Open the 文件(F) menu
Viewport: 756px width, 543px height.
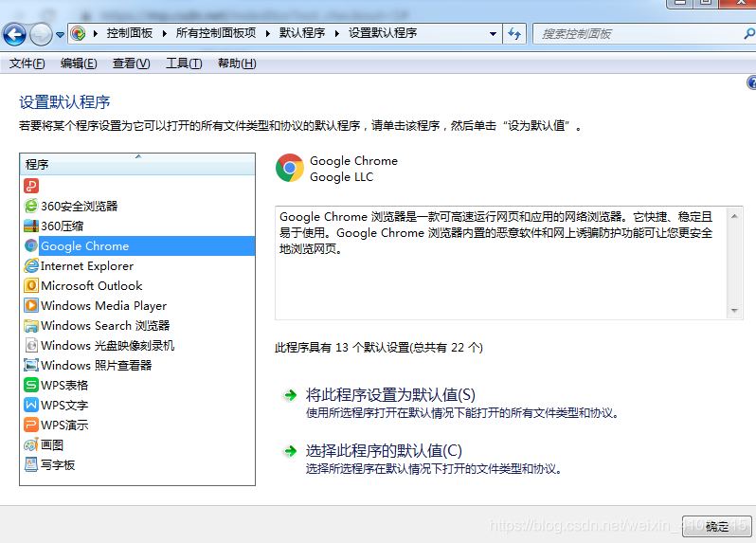point(27,63)
